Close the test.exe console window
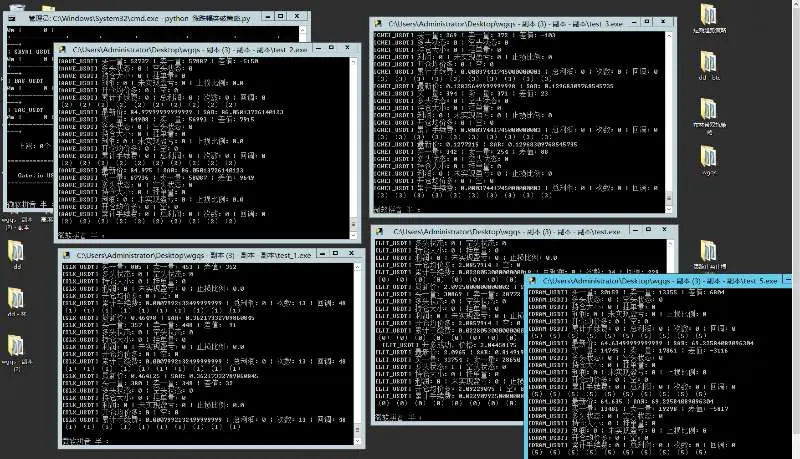The image size is (800, 459). pyautogui.click(x=665, y=230)
